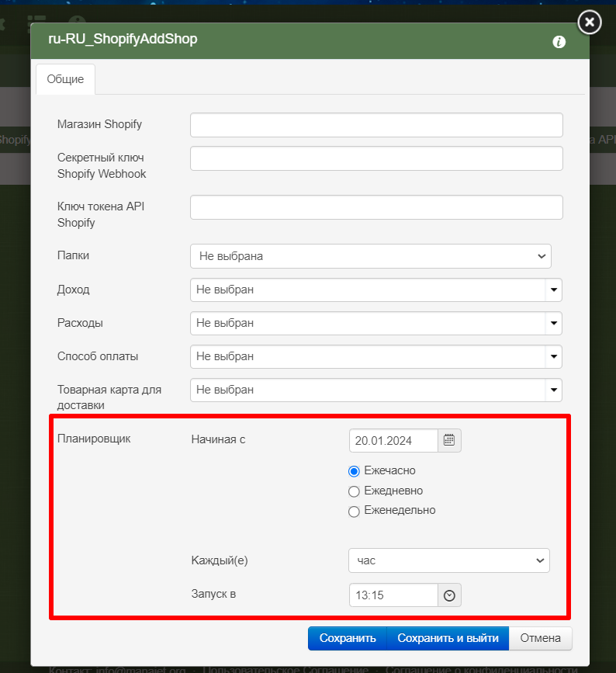Open the Каждый(е) interval dropdown

pyautogui.click(x=449, y=560)
